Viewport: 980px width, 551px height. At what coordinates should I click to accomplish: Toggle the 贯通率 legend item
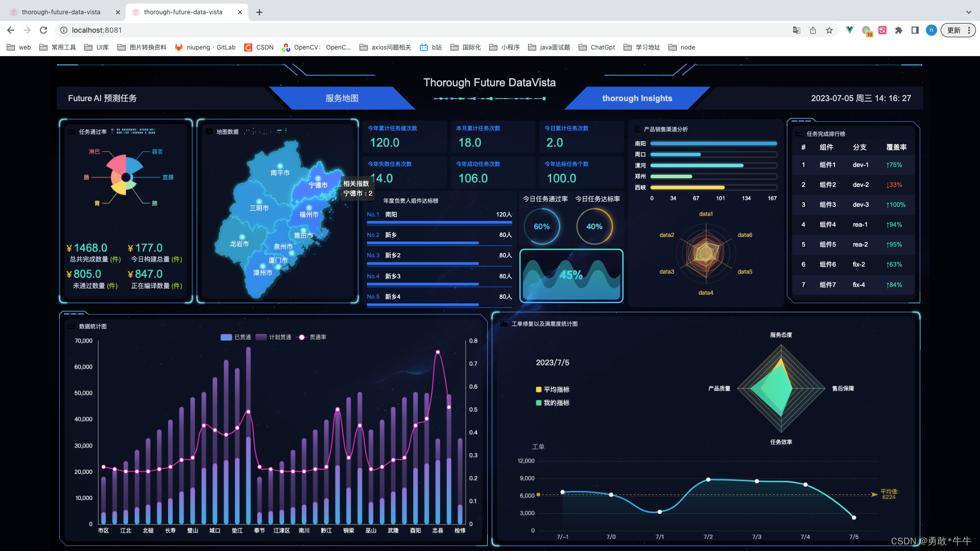click(x=312, y=337)
